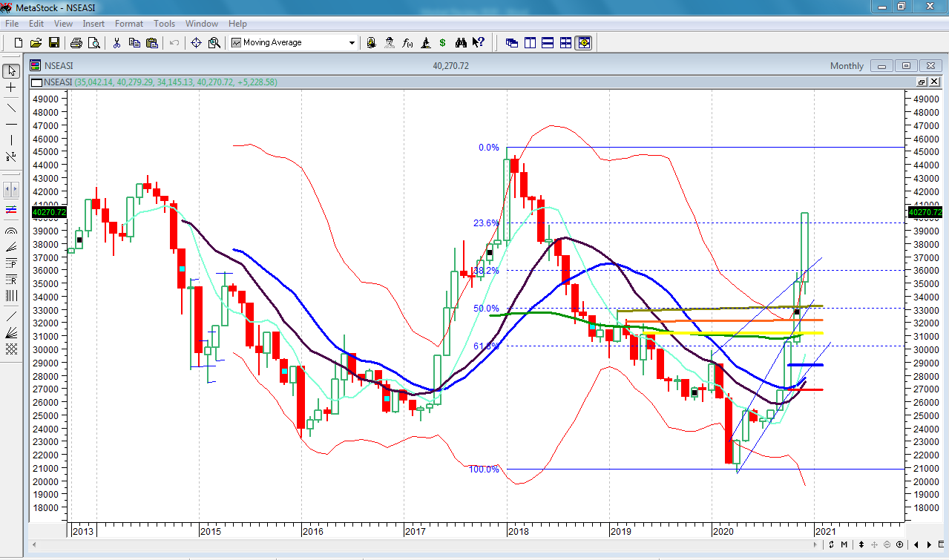The width and height of the screenshot is (949, 560).
Task: Open the Tools menu
Action: pos(164,24)
